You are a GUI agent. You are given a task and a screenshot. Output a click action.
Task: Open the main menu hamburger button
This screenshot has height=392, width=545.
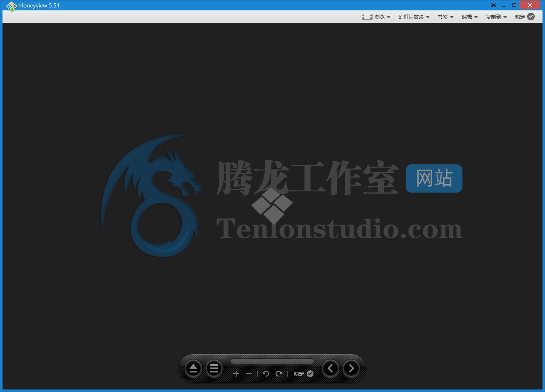click(214, 368)
